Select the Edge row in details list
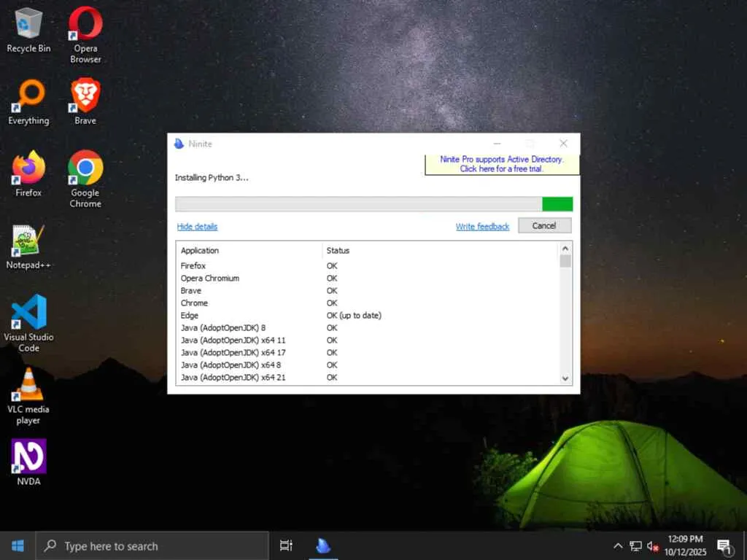The image size is (747, 560). [x=368, y=315]
